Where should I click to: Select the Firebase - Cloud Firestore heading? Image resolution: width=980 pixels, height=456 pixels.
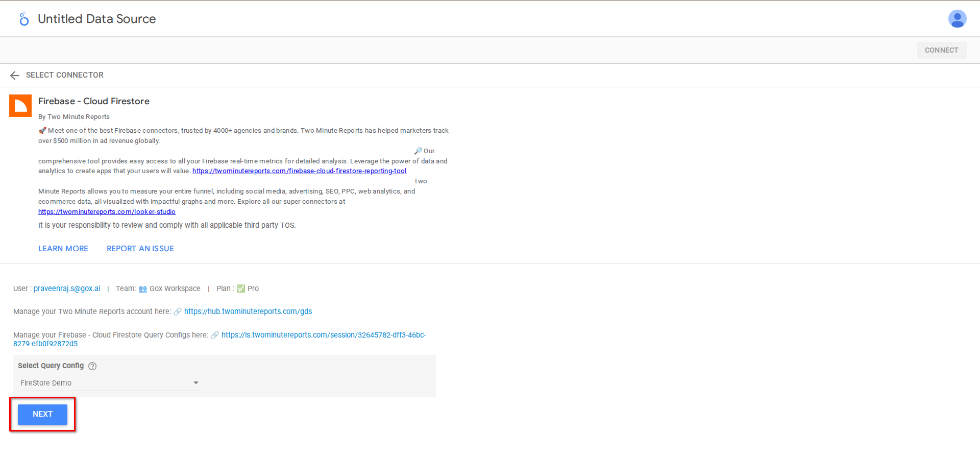pos(94,101)
